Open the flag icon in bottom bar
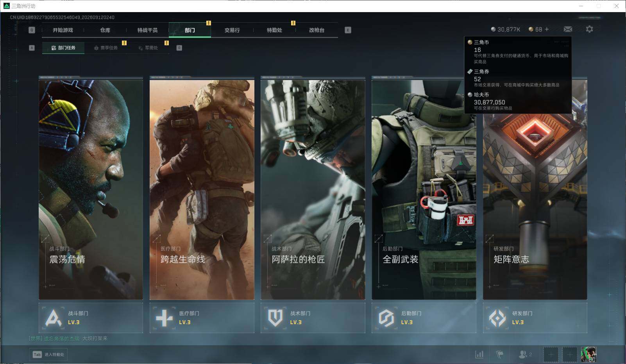 coord(499,354)
